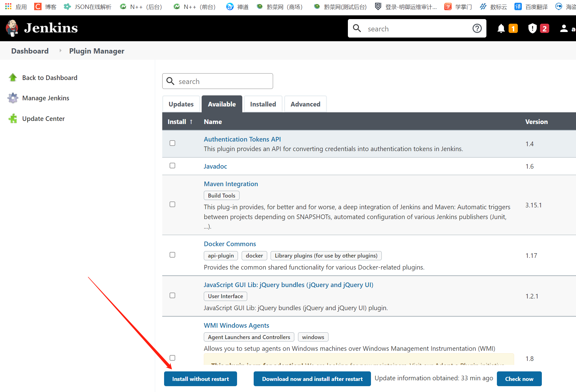Click the help question mark in search bar
The width and height of the screenshot is (576, 392).
(x=477, y=28)
